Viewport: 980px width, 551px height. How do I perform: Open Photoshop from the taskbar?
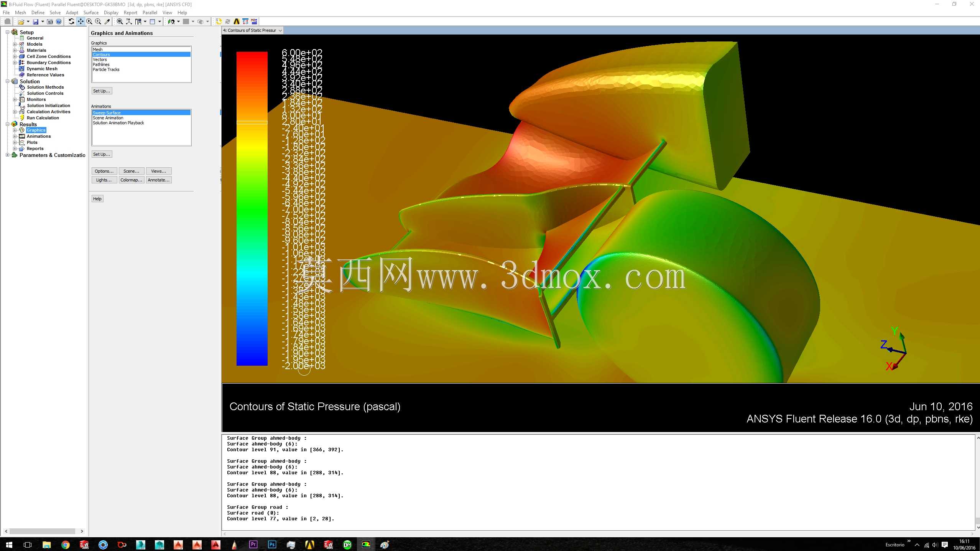(x=272, y=544)
